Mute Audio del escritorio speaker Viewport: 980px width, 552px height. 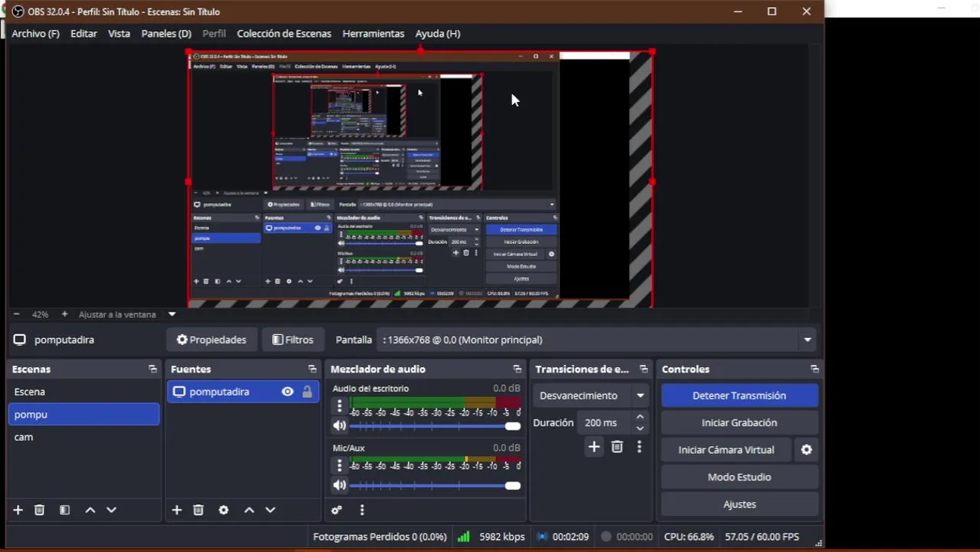coord(339,426)
